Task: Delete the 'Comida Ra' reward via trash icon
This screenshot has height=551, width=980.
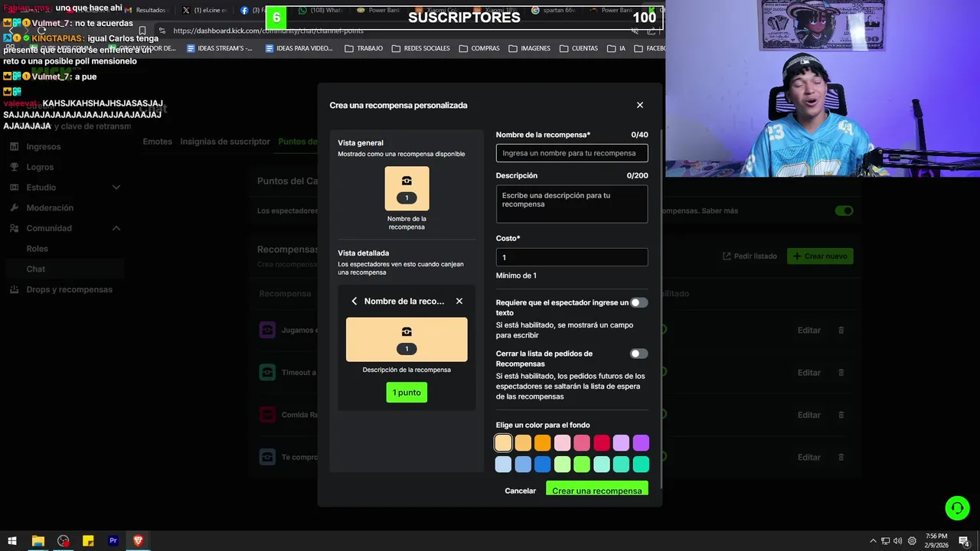Action: coord(841,415)
